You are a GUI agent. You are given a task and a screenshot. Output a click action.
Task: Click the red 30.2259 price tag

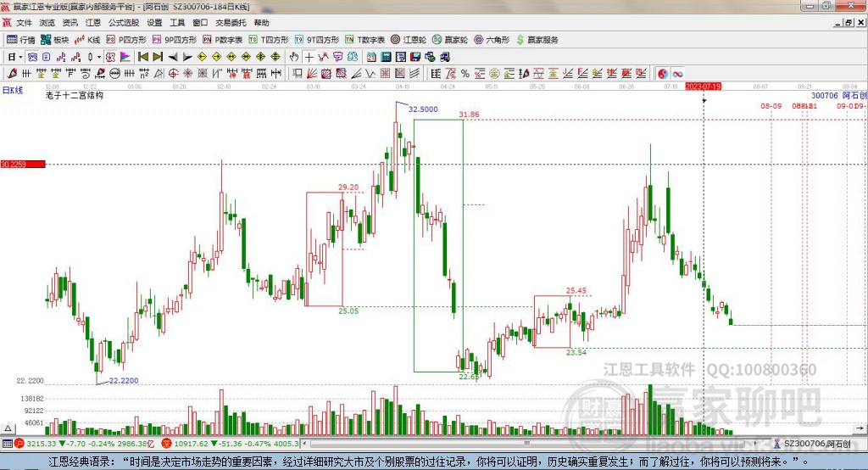(23, 164)
